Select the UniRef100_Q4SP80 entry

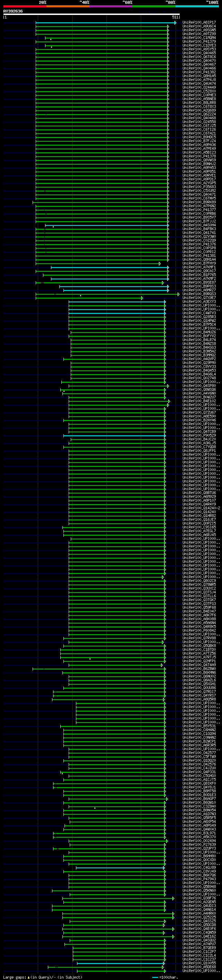click(199, 386)
